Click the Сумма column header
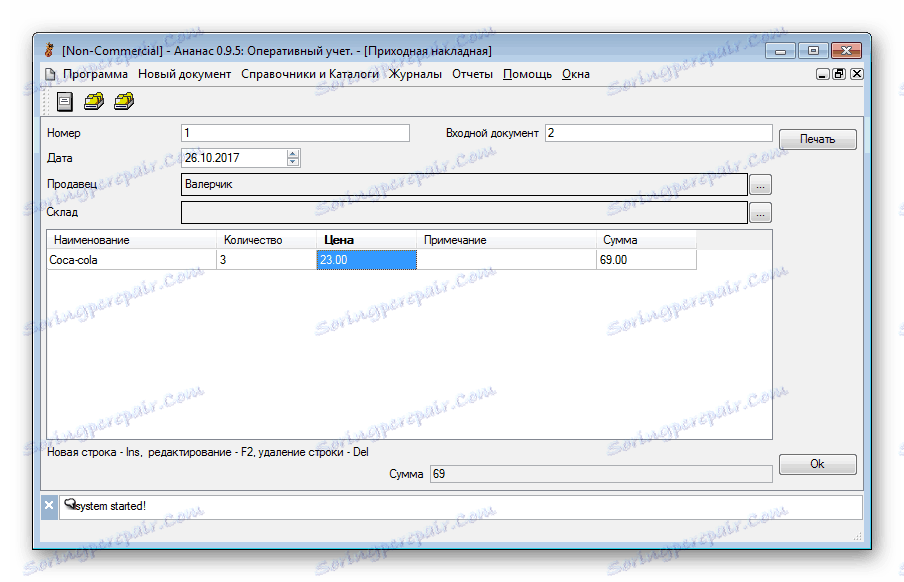 click(646, 240)
